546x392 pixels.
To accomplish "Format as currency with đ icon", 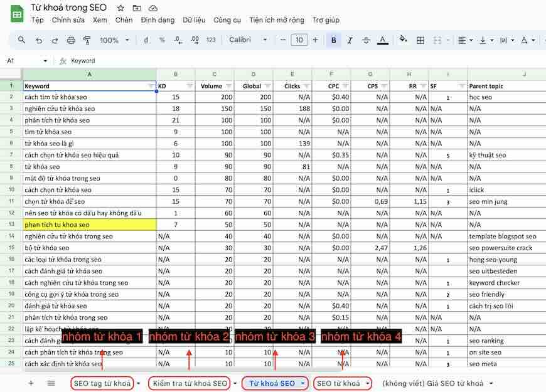I will [x=146, y=40].
